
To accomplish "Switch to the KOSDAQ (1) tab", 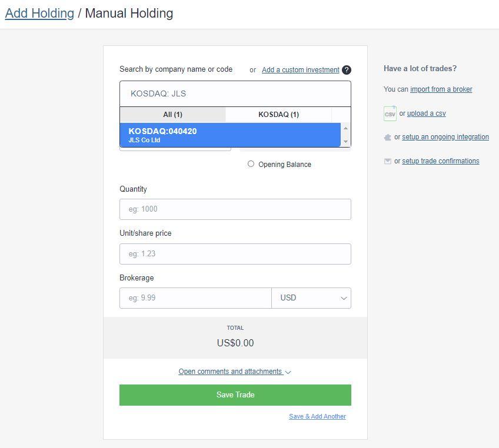I will click(278, 115).
